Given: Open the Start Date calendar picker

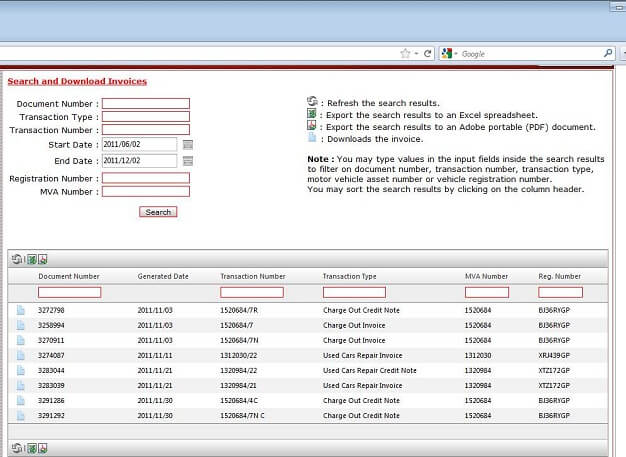Looking at the screenshot, I should coord(188,144).
